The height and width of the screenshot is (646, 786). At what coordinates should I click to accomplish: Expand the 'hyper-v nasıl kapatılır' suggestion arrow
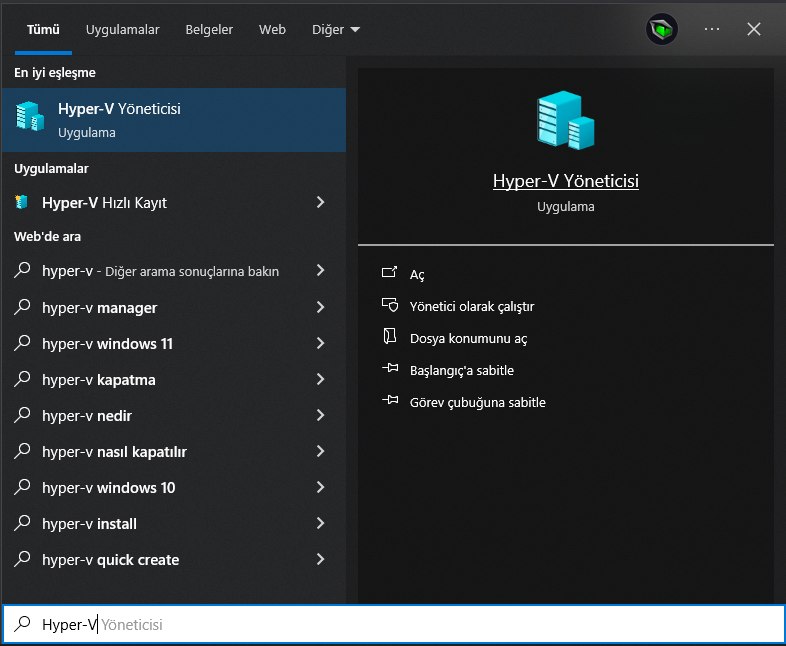tap(320, 452)
